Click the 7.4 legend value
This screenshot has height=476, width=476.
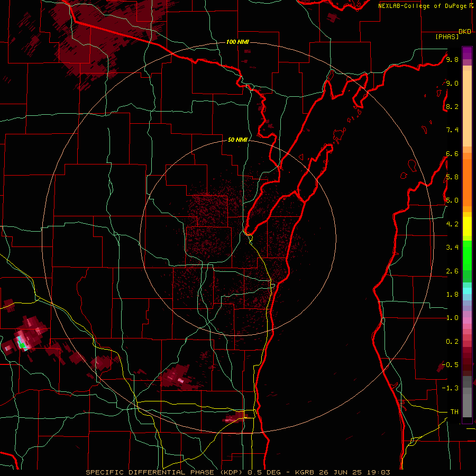(452, 130)
